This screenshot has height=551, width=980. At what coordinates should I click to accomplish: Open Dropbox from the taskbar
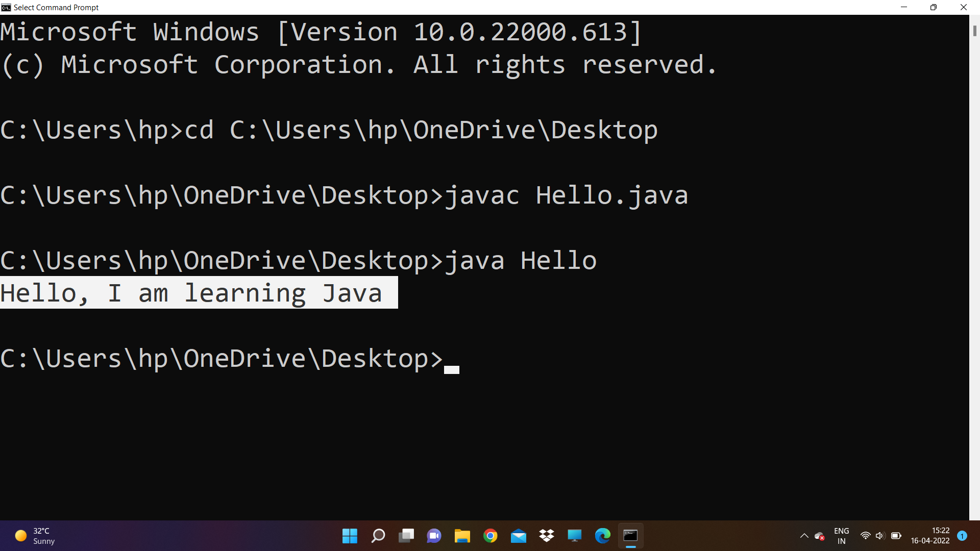[x=546, y=536]
